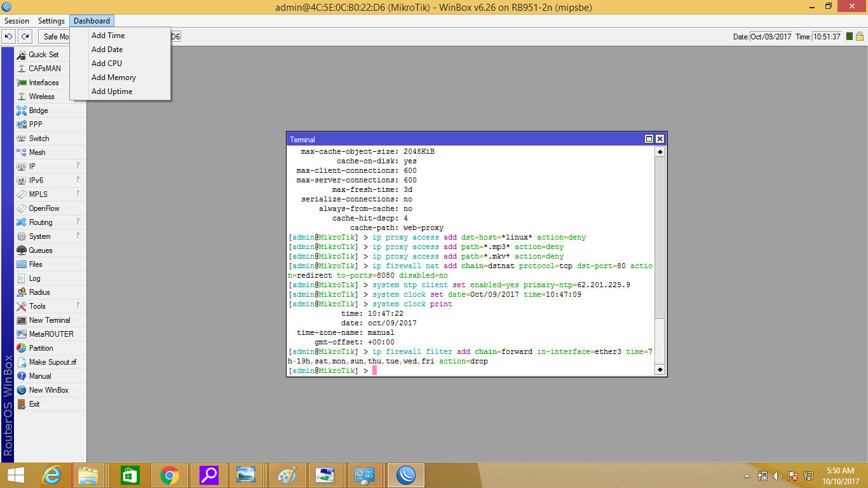Open Queues from the sidebar

click(x=41, y=250)
